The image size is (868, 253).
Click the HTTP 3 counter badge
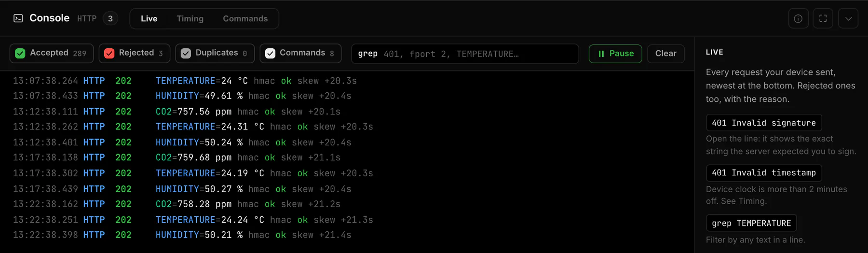[x=110, y=18]
